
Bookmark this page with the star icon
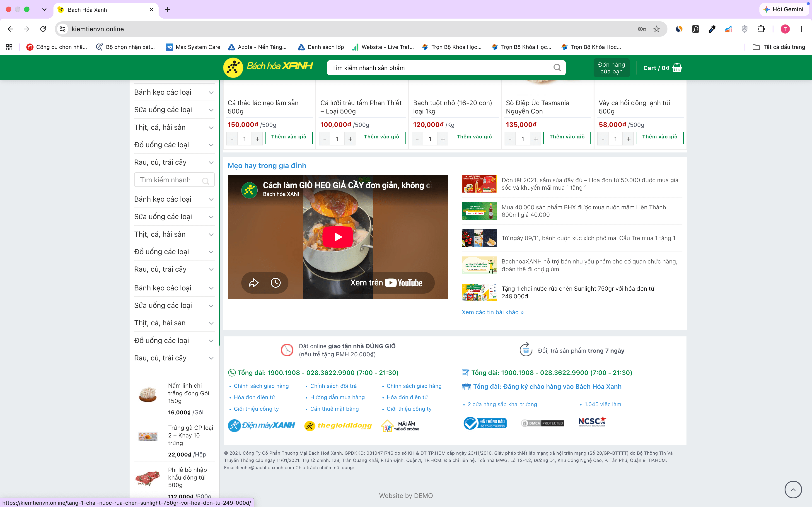656,29
